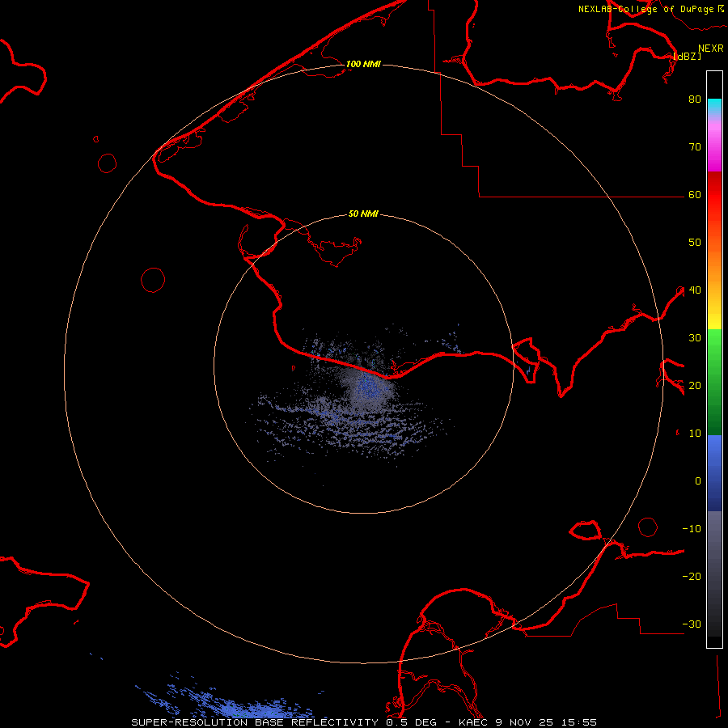This screenshot has width=728, height=728.
Task: Click the 70 dBZ scale value
Action: tap(695, 146)
